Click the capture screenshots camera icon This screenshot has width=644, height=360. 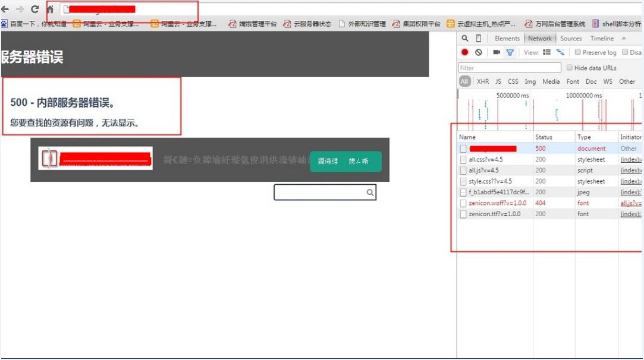pyautogui.click(x=497, y=52)
